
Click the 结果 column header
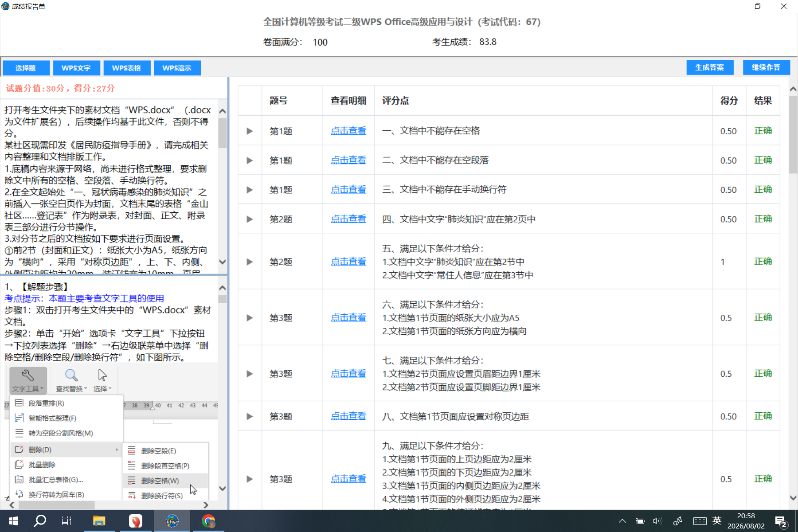tap(763, 101)
